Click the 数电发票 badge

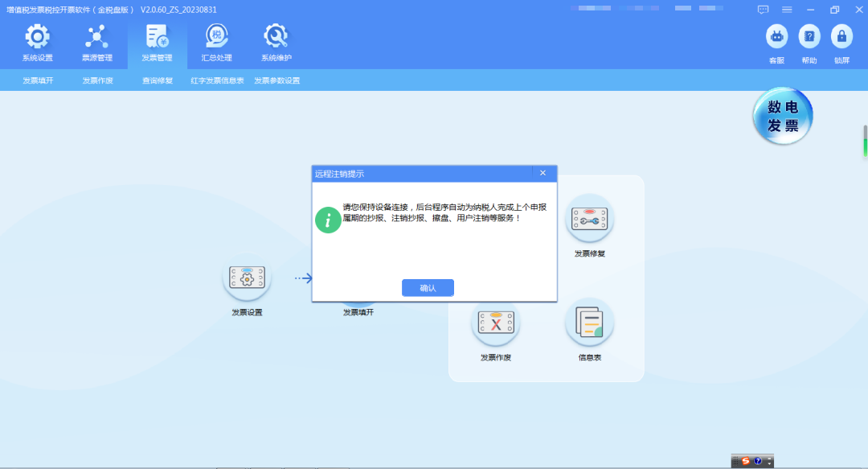781,116
